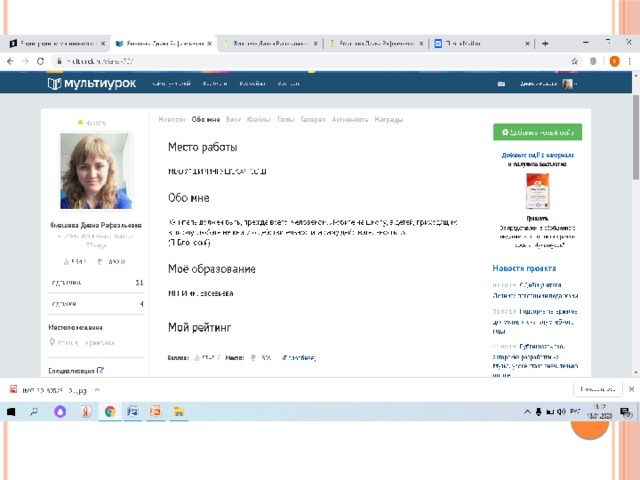Open the Награды profile tab
640x480 pixels.
389,120
